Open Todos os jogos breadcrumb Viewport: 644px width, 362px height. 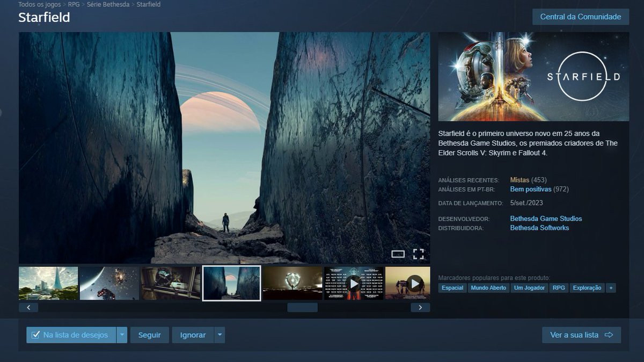tap(39, 4)
